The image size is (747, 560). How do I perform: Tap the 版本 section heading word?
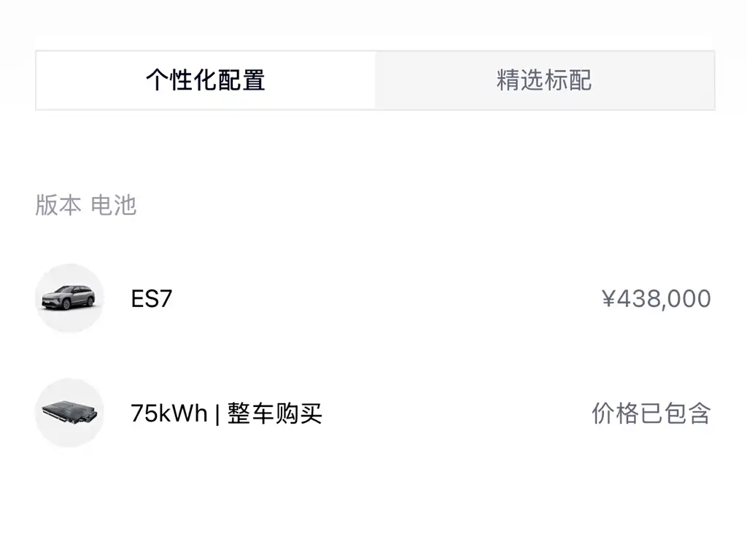pyautogui.click(x=58, y=205)
